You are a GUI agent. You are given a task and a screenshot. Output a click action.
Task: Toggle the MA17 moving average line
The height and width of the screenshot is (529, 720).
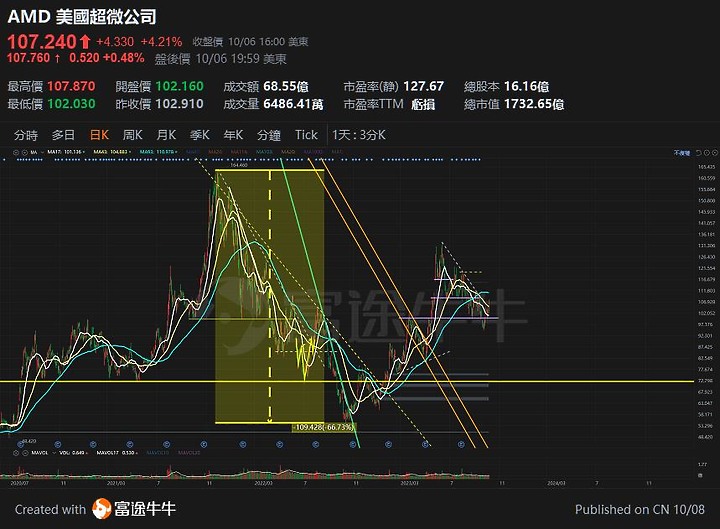64,152
